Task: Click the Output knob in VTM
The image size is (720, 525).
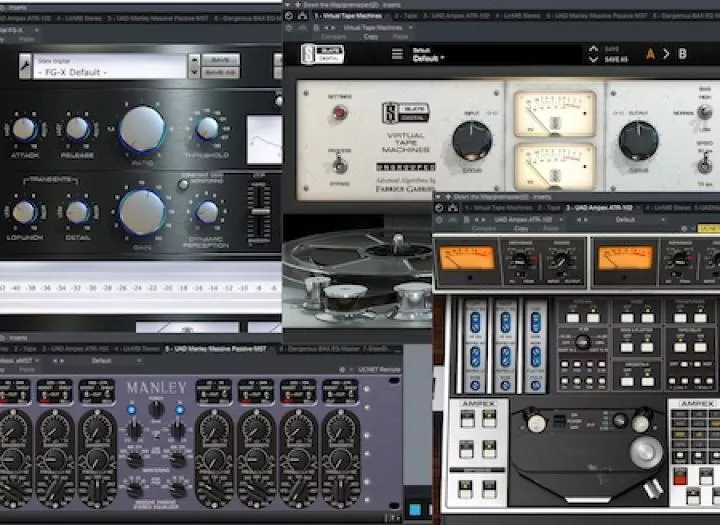Action: (638, 141)
